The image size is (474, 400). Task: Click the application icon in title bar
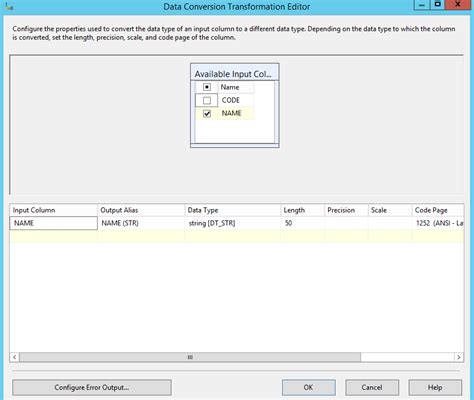pos(9,6)
